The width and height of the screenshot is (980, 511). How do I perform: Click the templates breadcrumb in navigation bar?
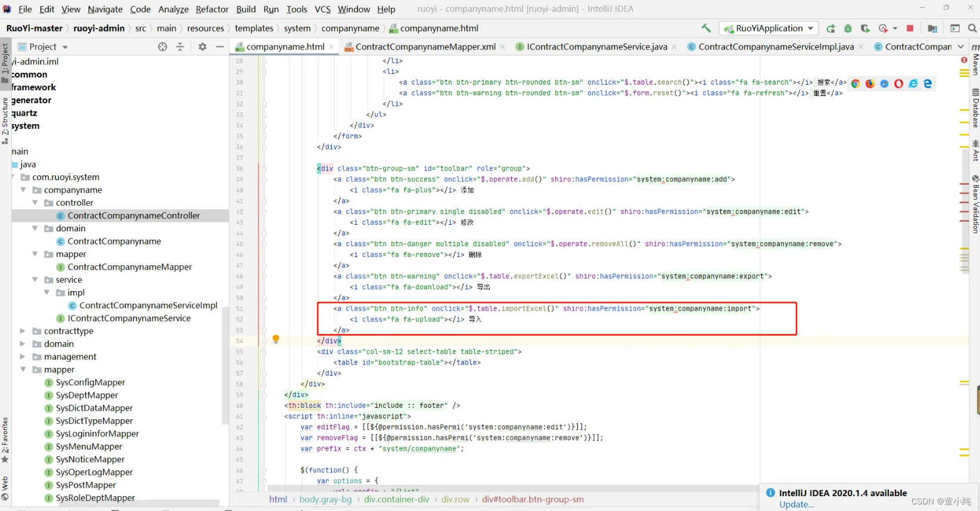click(x=254, y=28)
